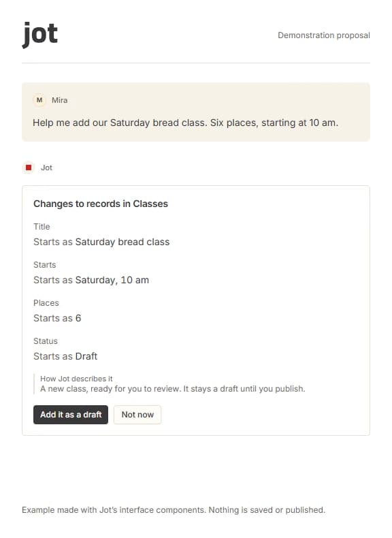The width and height of the screenshot is (392, 538).
Task: Click the footer note about nothing saved
Action: [x=173, y=510]
